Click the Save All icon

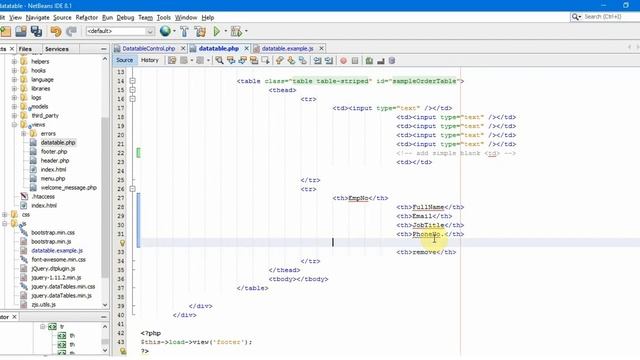click(36, 31)
